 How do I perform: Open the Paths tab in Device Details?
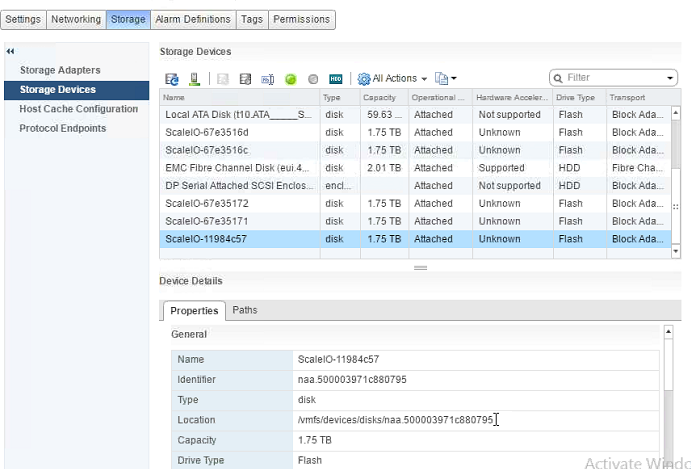pyautogui.click(x=245, y=310)
